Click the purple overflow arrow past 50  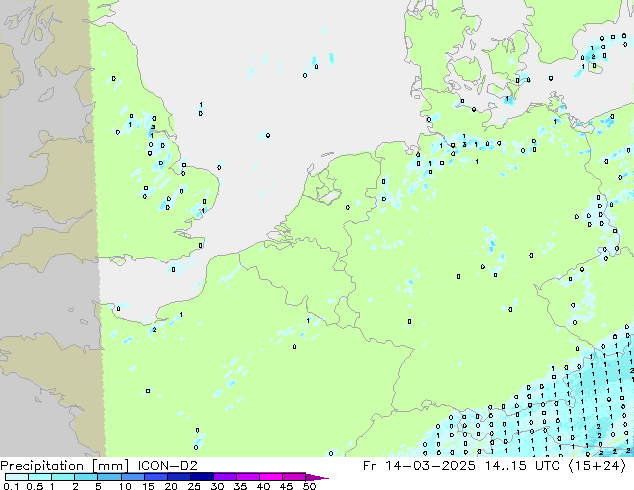317,477
